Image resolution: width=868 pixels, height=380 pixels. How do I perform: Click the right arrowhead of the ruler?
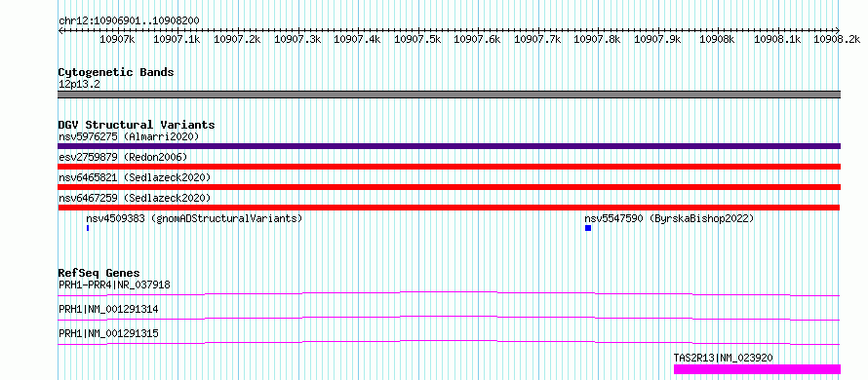point(838,30)
